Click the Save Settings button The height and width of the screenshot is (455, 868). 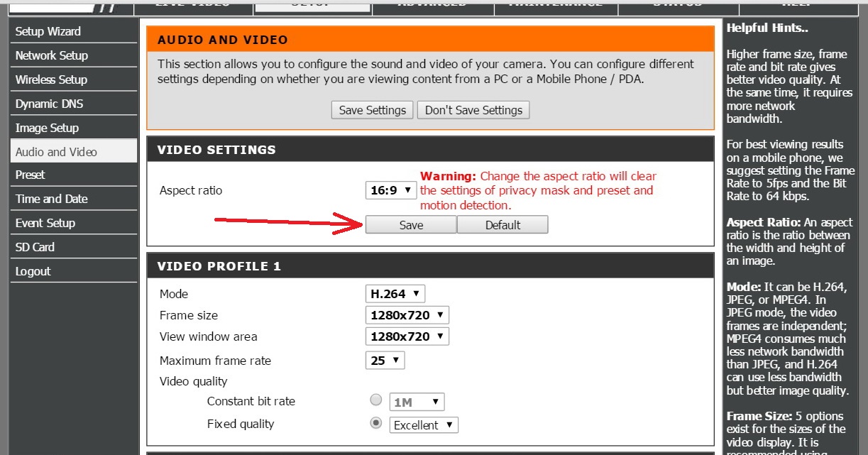pos(373,110)
